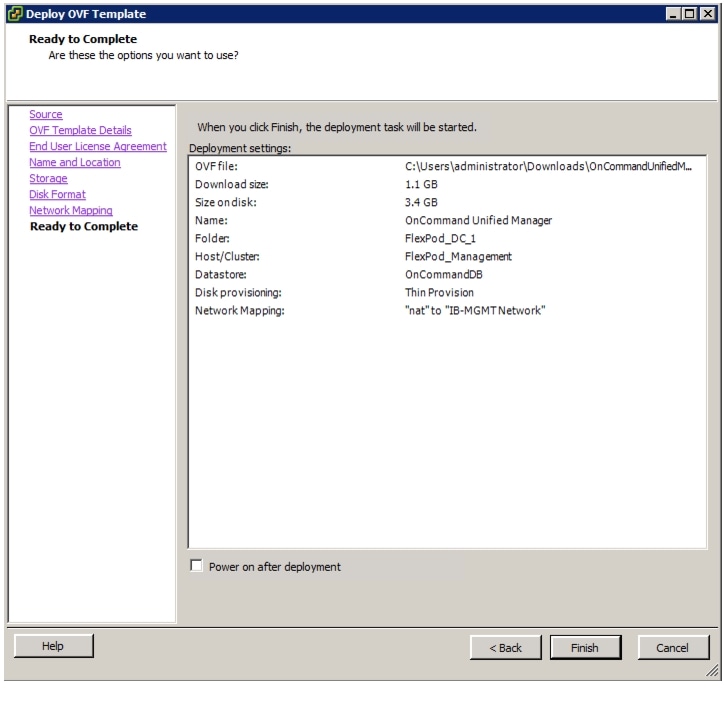Return to Name and Location step
Image resolution: width=725 pixels, height=713 pixels.
pyautogui.click(x=75, y=162)
